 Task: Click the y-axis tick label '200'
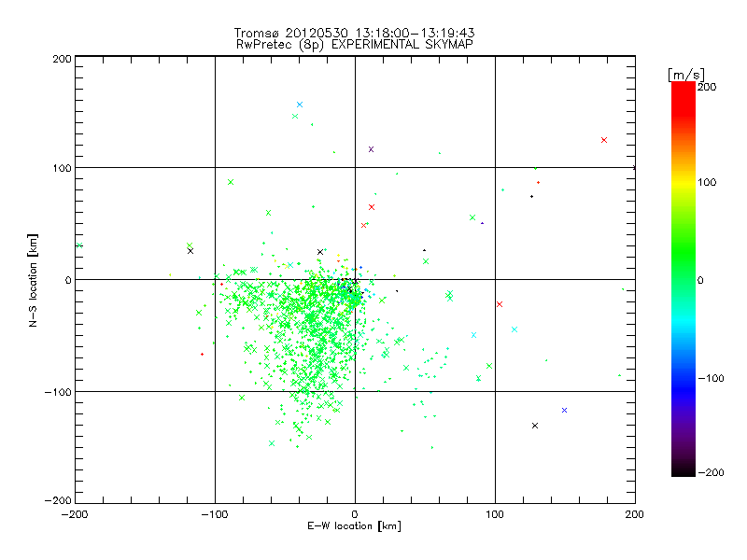[x=62, y=59]
